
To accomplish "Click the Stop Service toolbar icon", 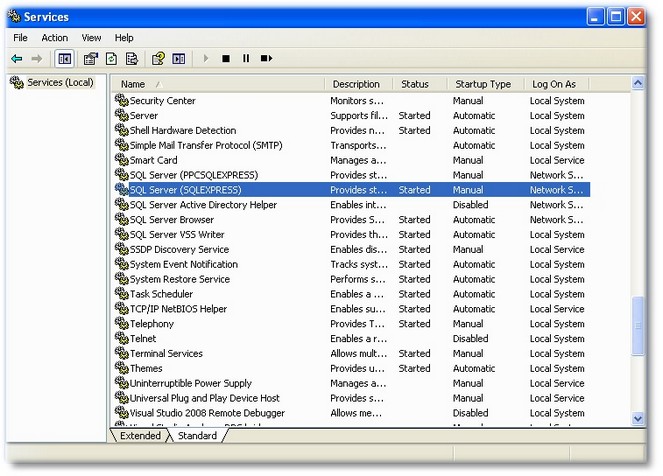I will pyautogui.click(x=226, y=58).
